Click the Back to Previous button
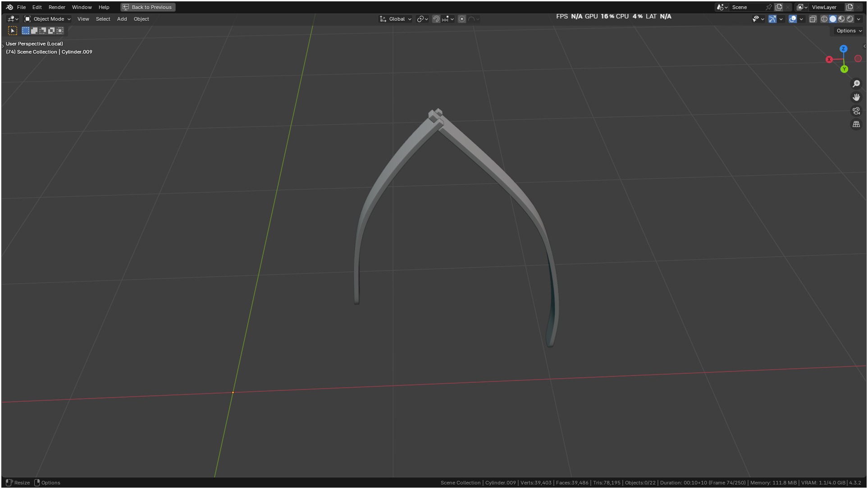Viewport: 868px width, 489px height. tap(148, 7)
